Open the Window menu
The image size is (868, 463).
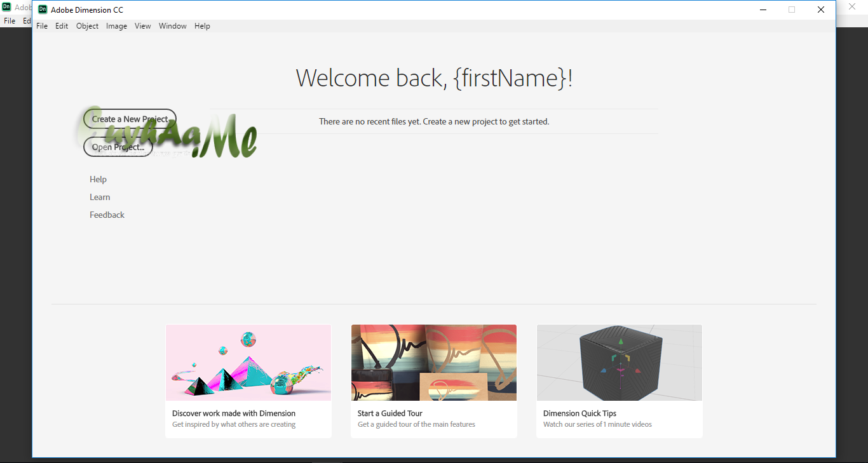[173, 26]
